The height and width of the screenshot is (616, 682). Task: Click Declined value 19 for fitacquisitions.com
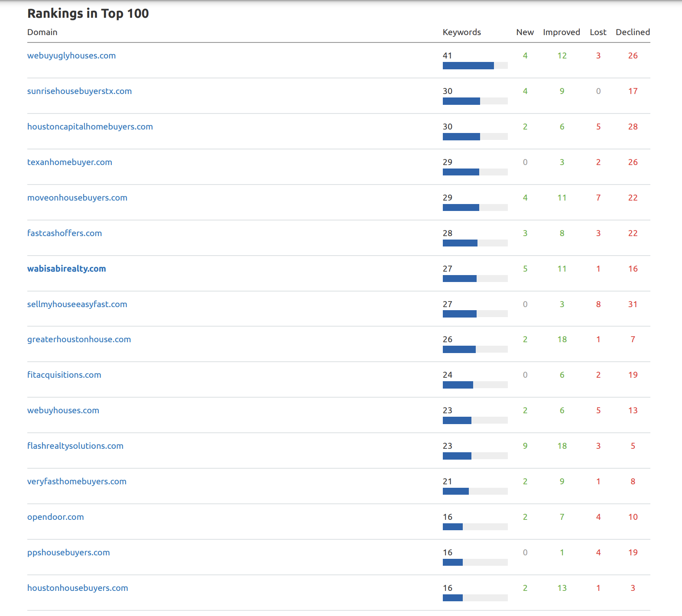point(633,375)
